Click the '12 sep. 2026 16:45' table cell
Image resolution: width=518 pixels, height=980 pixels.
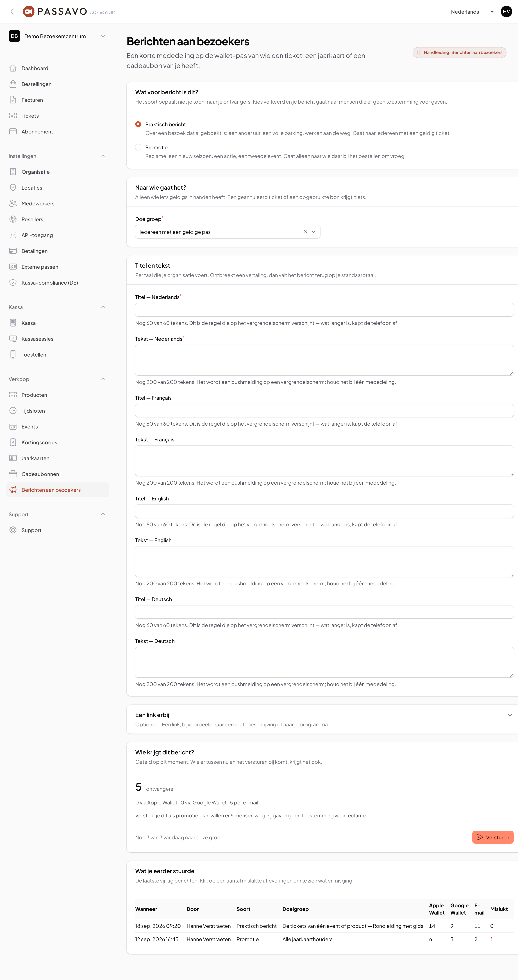click(157, 939)
